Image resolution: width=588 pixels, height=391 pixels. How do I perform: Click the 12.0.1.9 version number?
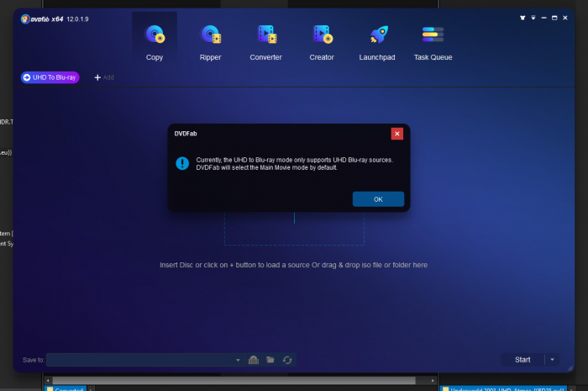pos(77,19)
